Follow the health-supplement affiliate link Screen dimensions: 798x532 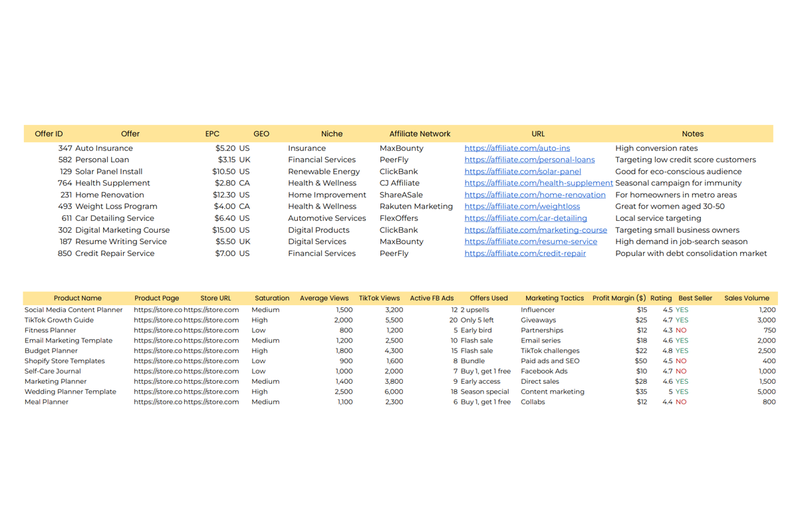pyautogui.click(x=539, y=183)
